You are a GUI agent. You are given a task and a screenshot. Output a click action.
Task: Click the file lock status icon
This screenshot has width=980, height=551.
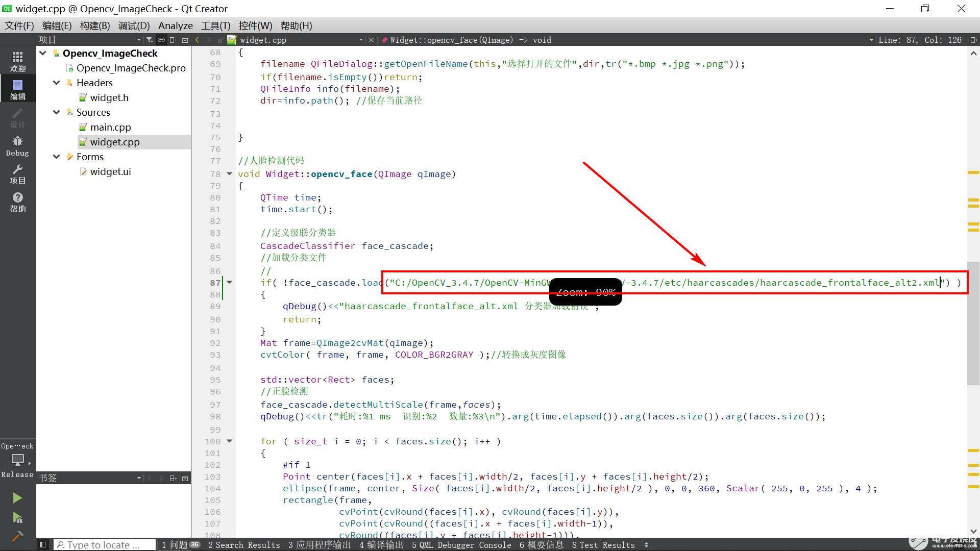(220, 40)
